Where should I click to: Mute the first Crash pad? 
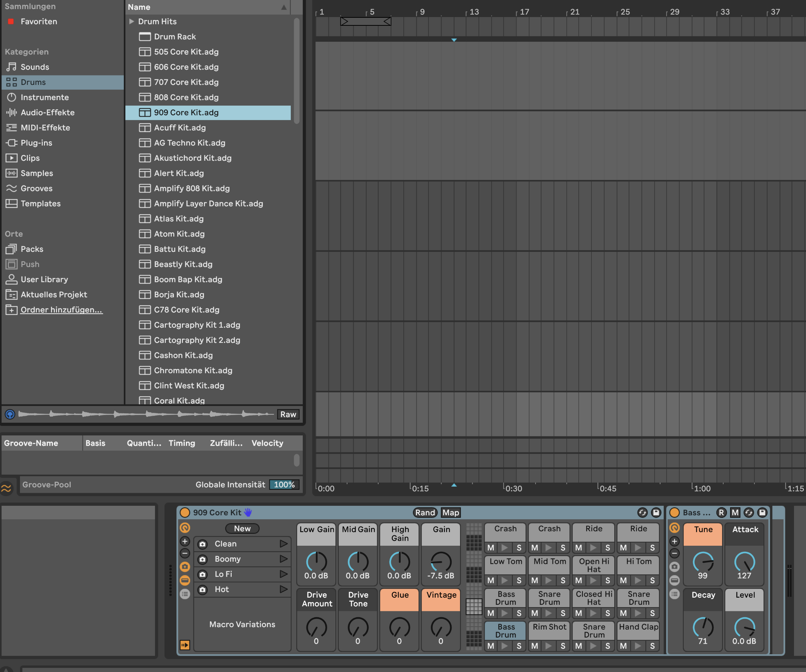coord(490,547)
